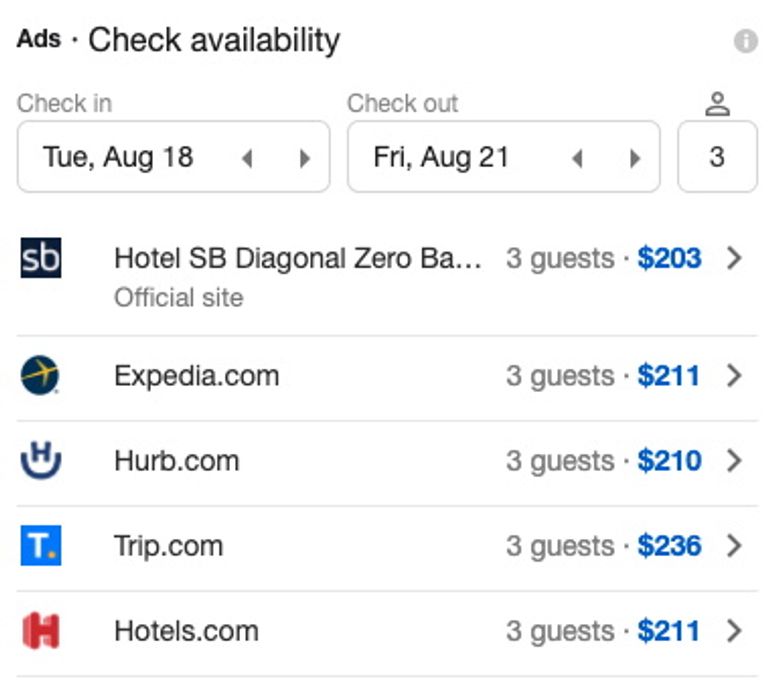
Task: Expand the Trip.com offer chevron
Action: pos(735,546)
